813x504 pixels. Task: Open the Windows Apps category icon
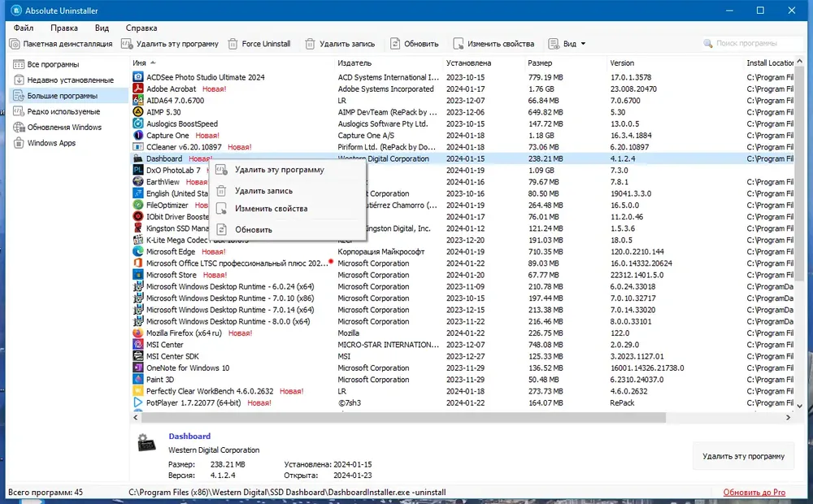pyautogui.click(x=19, y=143)
